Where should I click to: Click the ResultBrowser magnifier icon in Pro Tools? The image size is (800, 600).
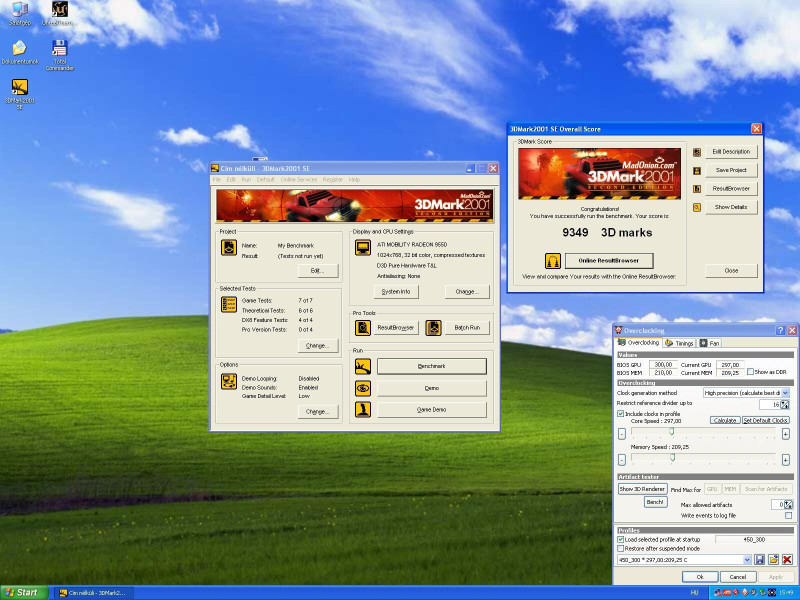pos(363,328)
